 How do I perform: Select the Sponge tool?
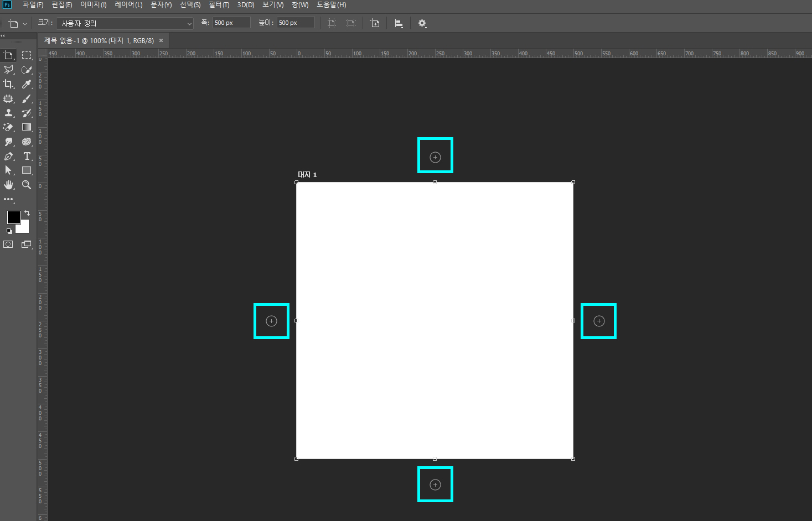coord(27,142)
